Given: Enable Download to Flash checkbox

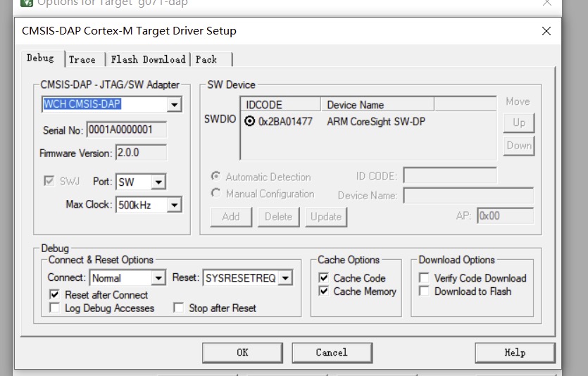Looking at the screenshot, I should coord(424,292).
